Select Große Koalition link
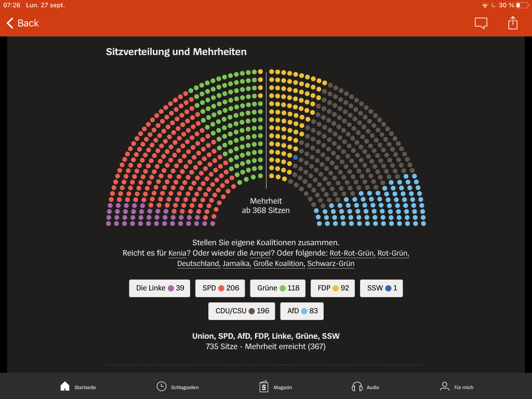Image resolution: width=532 pixels, height=399 pixels. coord(278,264)
